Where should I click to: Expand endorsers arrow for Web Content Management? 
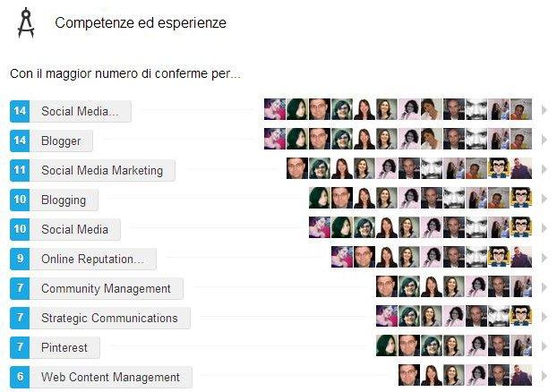544,375
